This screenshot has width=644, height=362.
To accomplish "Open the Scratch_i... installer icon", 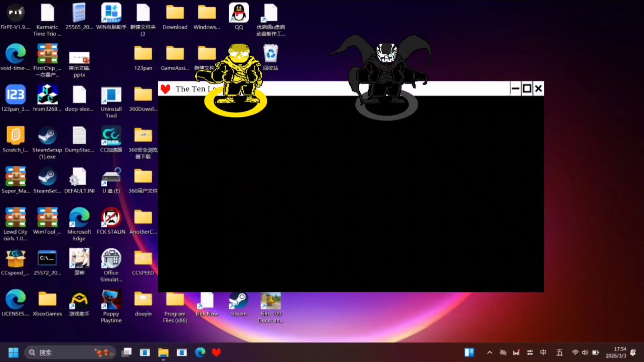I will [x=15, y=135].
